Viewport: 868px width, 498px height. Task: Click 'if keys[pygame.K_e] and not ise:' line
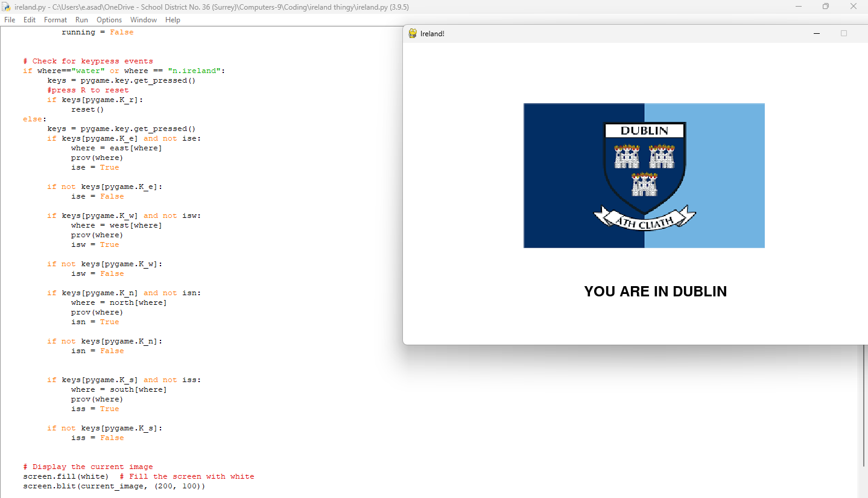pos(124,138)
